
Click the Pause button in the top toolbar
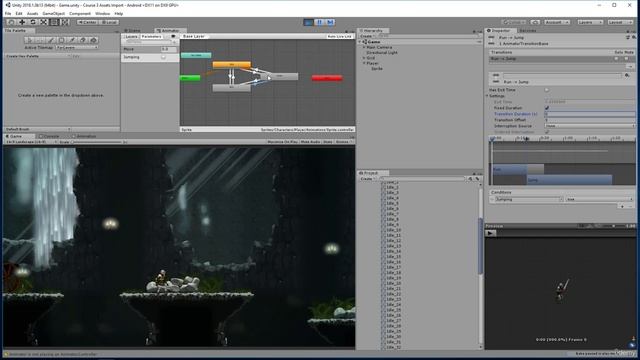point(320,22)
